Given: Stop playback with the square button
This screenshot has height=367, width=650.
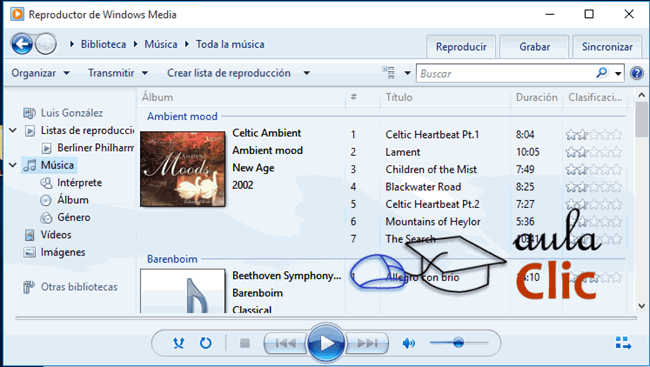Looking at the screenshot, I should click(245, 343).
